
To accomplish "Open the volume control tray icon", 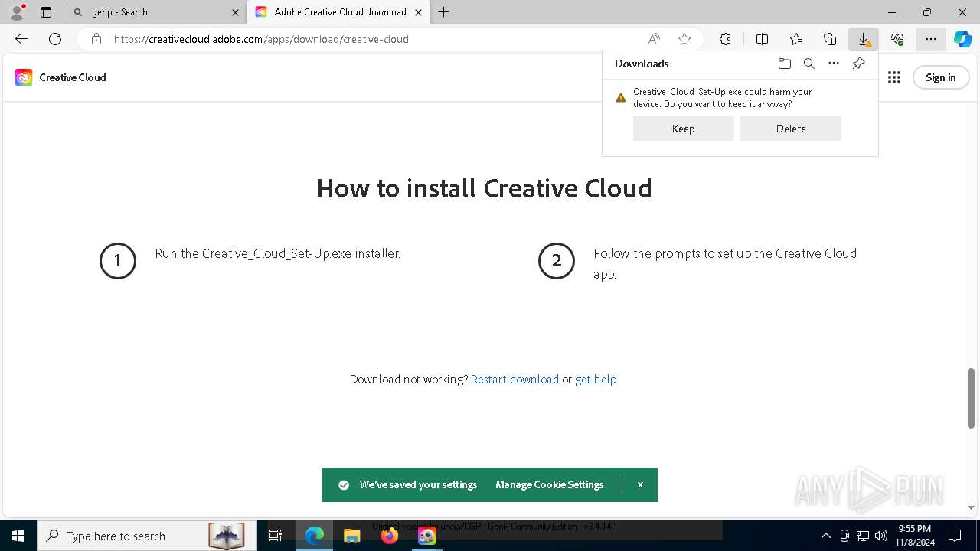I will tap(880, 536).
